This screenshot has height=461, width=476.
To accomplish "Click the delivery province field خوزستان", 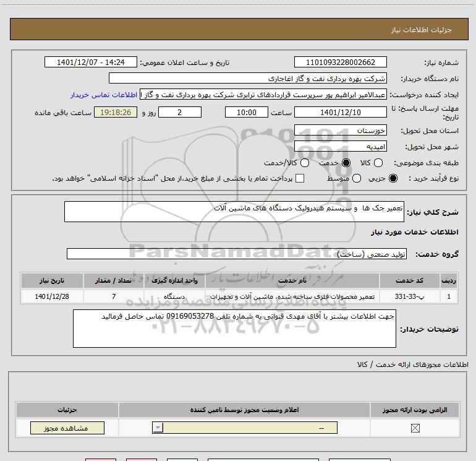I will point(340,131).
